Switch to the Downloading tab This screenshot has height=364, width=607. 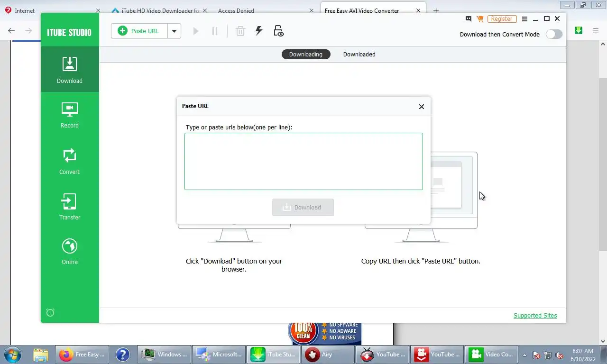point(306,54)
